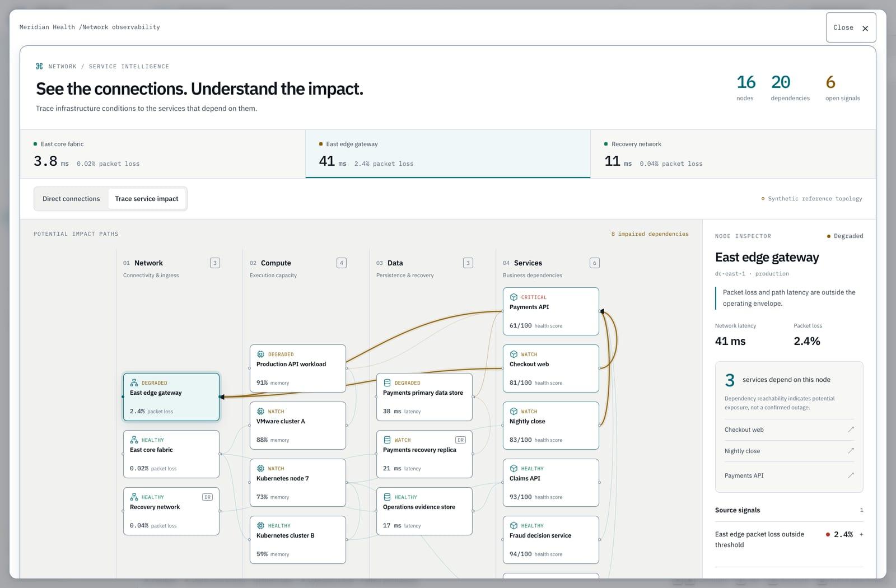Click the command icon beside Network / Service Intelligence
Viewport: 896px width, 588px height.
pos(39,66)
